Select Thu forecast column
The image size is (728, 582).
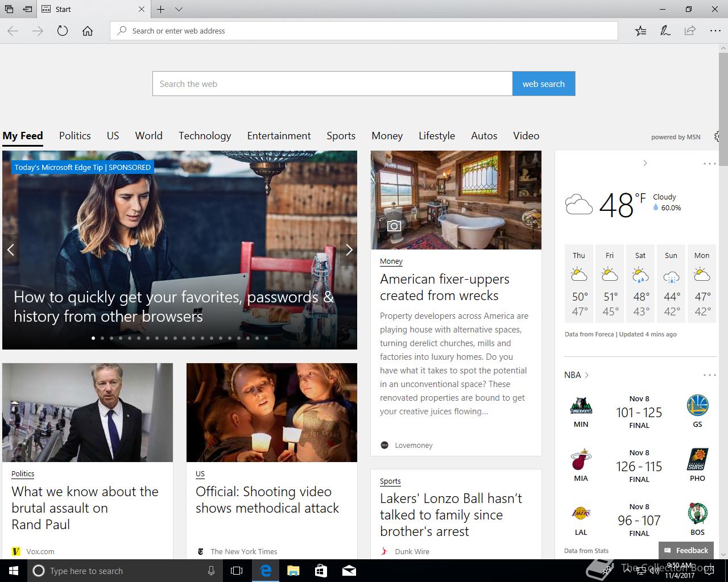click(x=579, y=284)
